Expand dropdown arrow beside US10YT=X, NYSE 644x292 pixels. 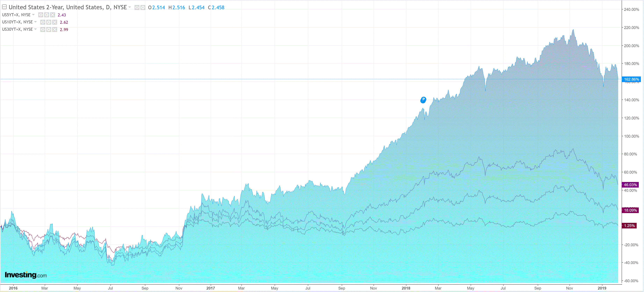click(x=35, y=22)
